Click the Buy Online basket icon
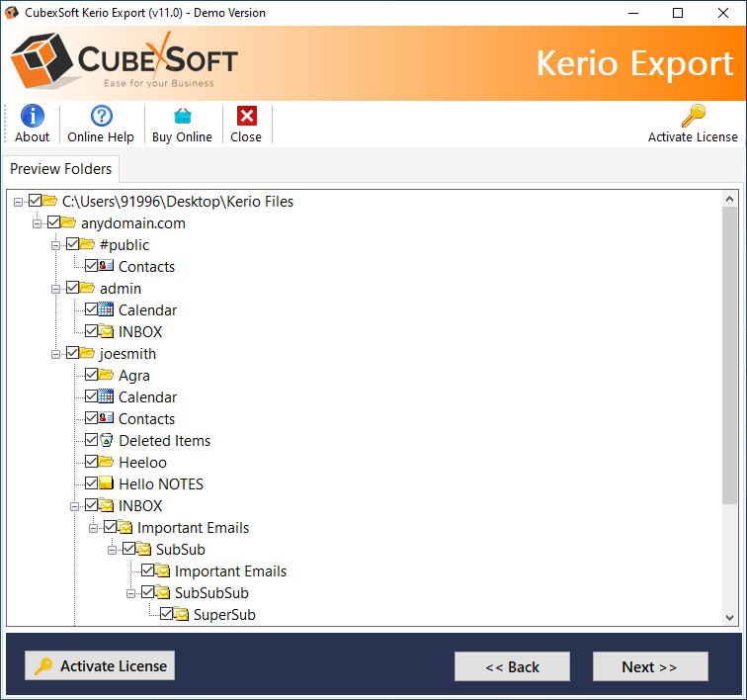Viewport: 747px width, 700px height. (x=183, y=116)
